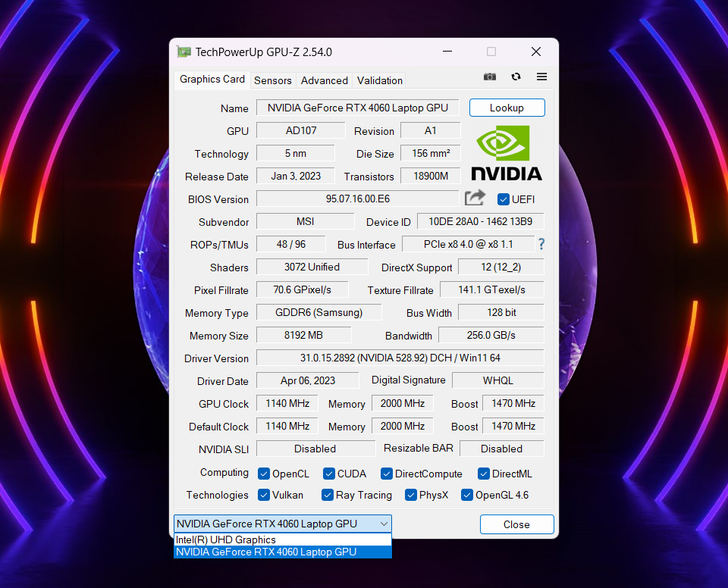Click the BIOS Version field 95.07.16.00.E6

point(357,199)
